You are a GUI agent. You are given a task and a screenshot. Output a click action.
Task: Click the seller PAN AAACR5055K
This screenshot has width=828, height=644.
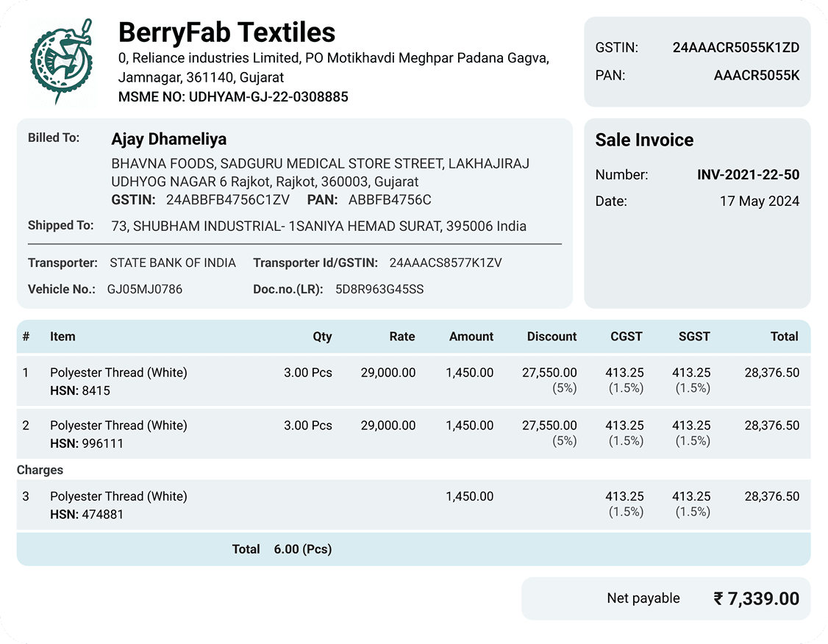tap(756, 76)
